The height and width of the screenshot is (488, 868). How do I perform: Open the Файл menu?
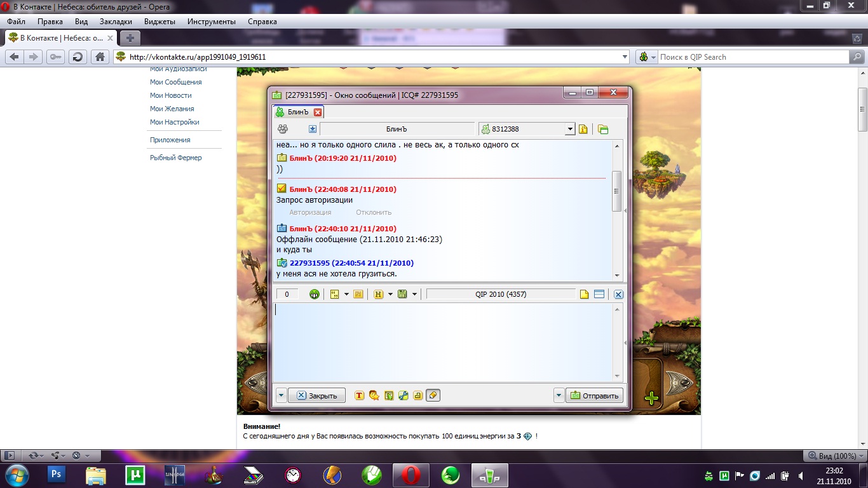[16, 21]
